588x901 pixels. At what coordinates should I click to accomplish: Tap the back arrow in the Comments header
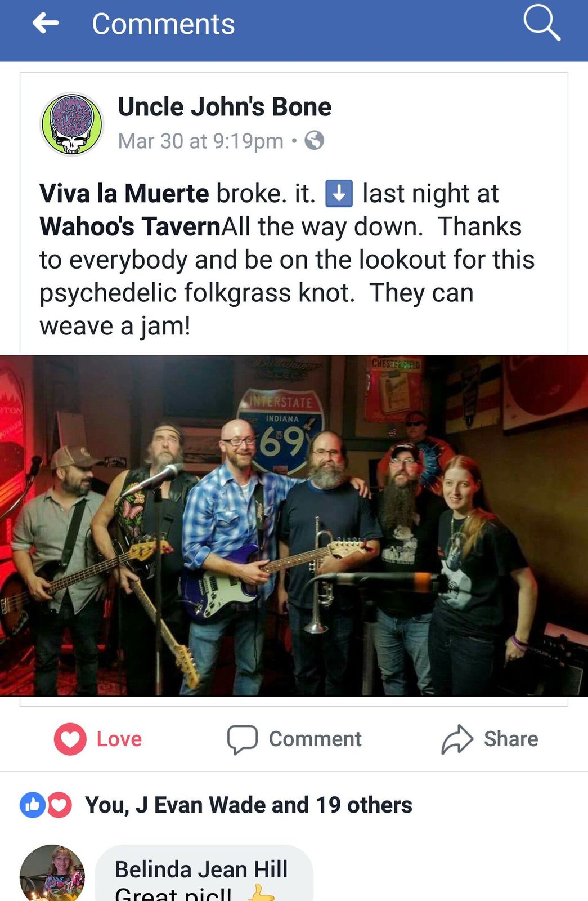pyautogui.click(x=46, y=24)
